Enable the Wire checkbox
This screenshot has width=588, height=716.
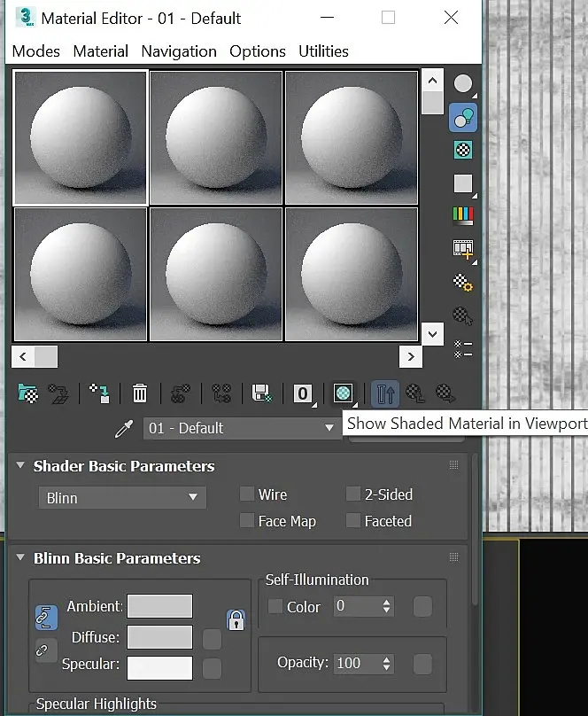[x=247, y=494]
